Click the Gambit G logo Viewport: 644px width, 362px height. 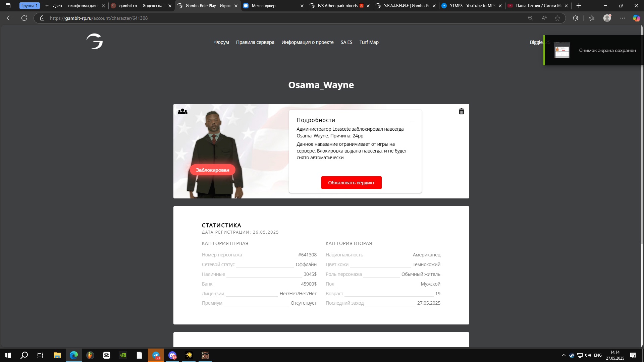click(95, 42)
